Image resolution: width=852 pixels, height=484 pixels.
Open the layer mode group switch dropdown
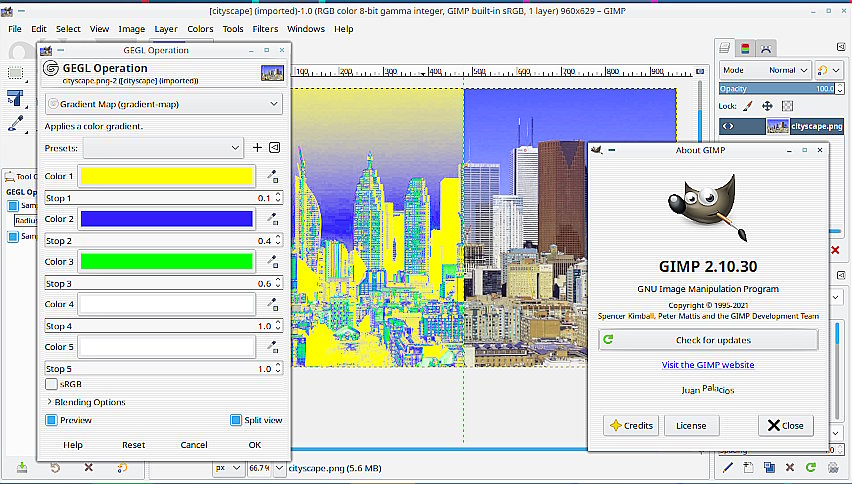click(829, 70)
